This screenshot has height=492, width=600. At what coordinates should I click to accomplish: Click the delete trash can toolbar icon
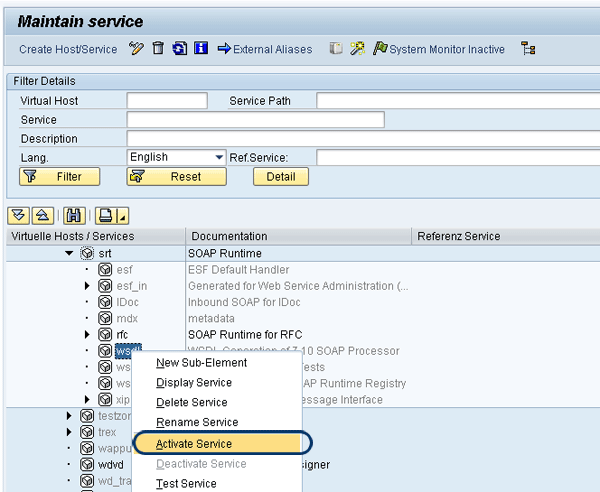click(x=158, y=49)
